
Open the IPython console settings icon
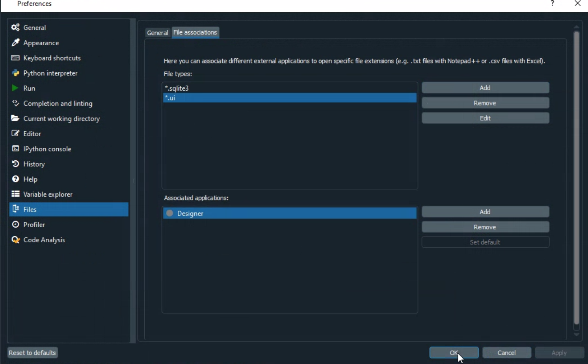(x=15, y=149)
